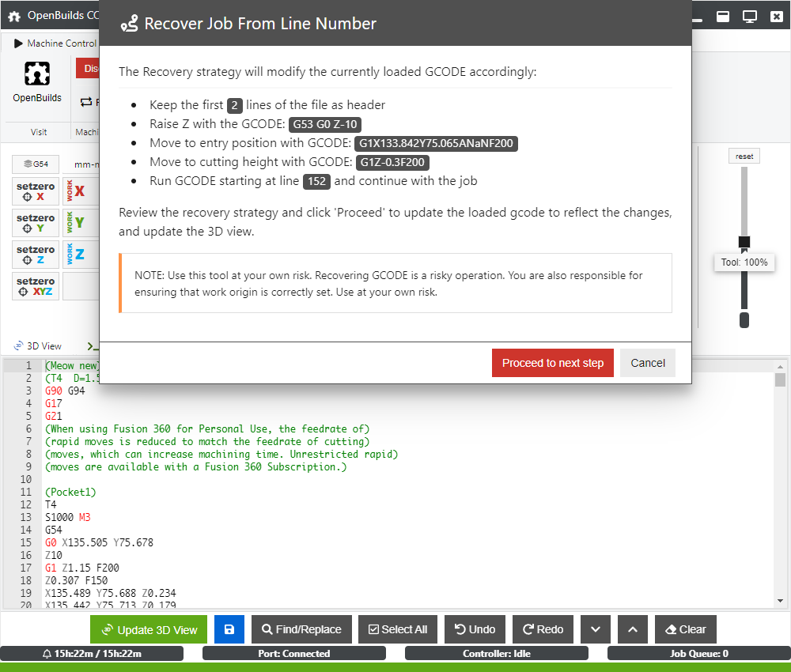
Task: Click the editor scrollbar up arrow
Action: (780, 367)
